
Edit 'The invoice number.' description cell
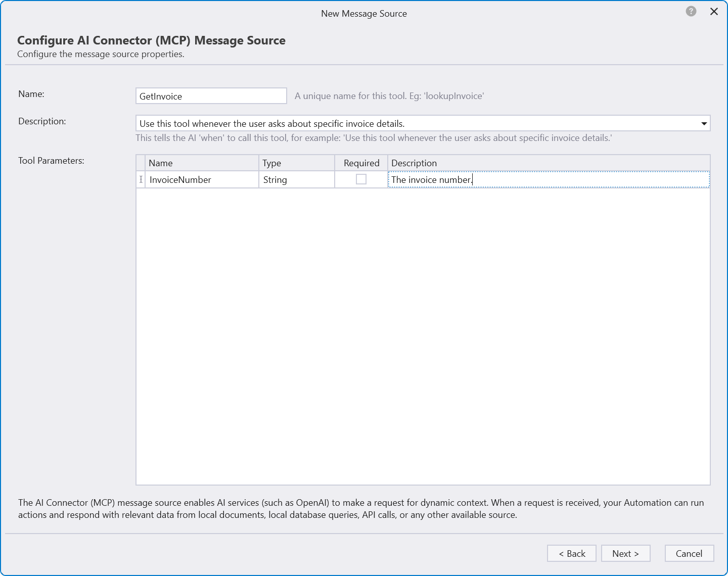(x=549, y=180)
